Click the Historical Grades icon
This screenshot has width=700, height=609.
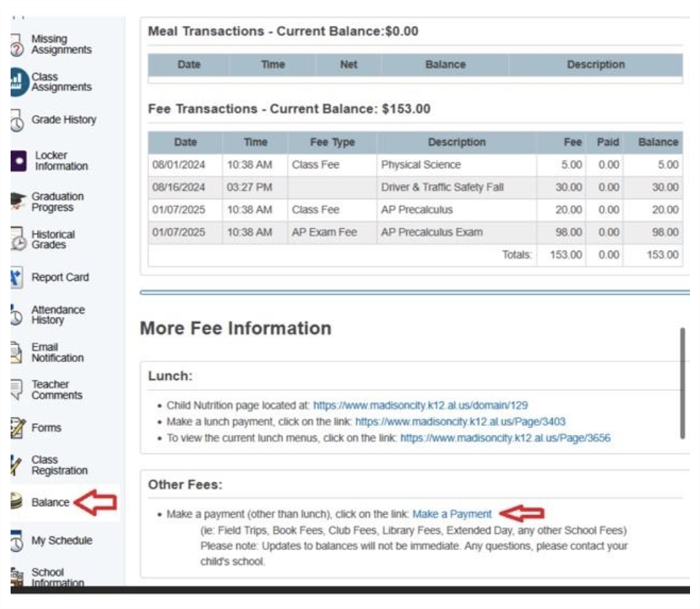(18, 239)
